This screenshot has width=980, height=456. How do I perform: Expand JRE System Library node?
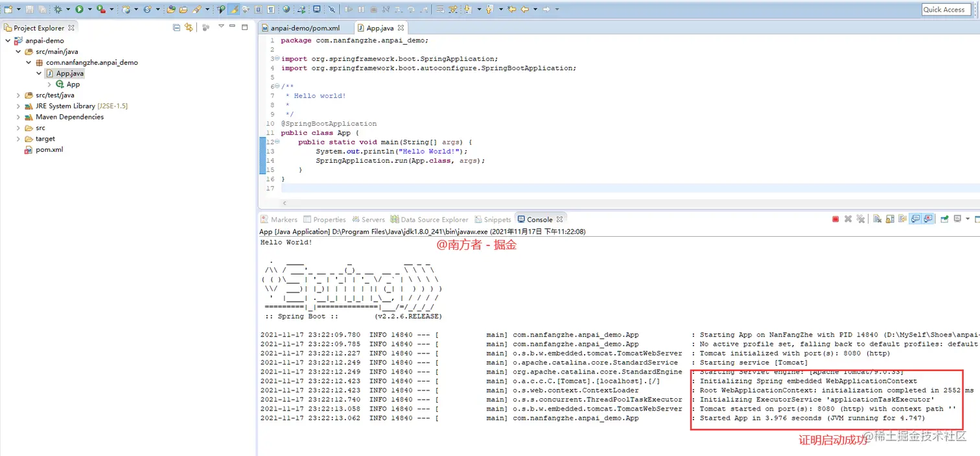[x=18, y=106]
